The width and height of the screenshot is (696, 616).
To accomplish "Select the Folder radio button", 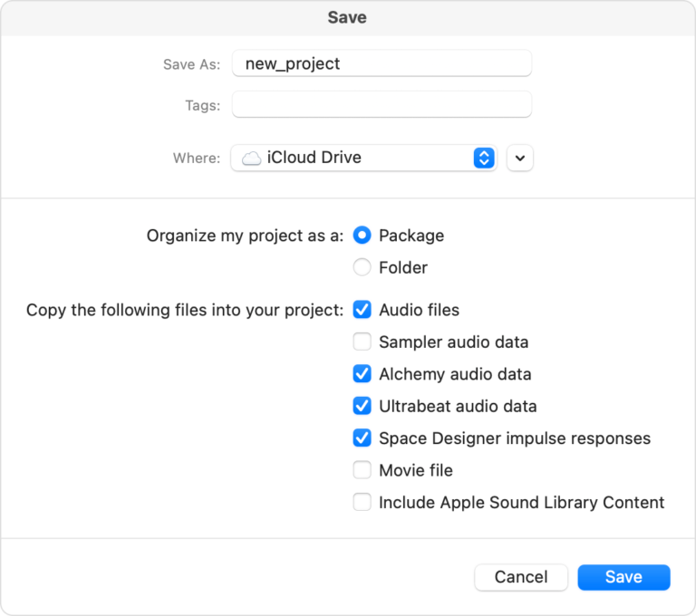I will coord(362,267).
